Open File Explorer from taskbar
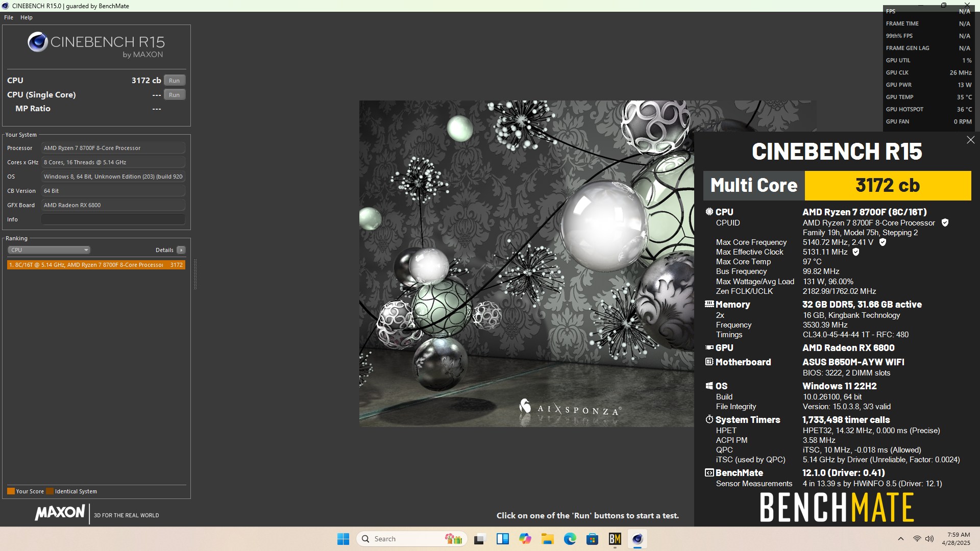The image size is (980, 551). coord(548,539)
